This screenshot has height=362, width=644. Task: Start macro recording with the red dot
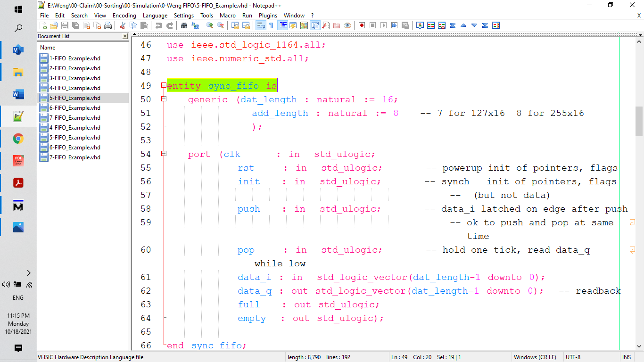point(362,25)
